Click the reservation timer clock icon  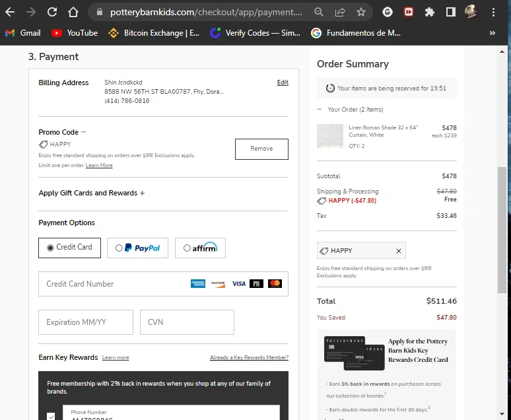[330, 88]
